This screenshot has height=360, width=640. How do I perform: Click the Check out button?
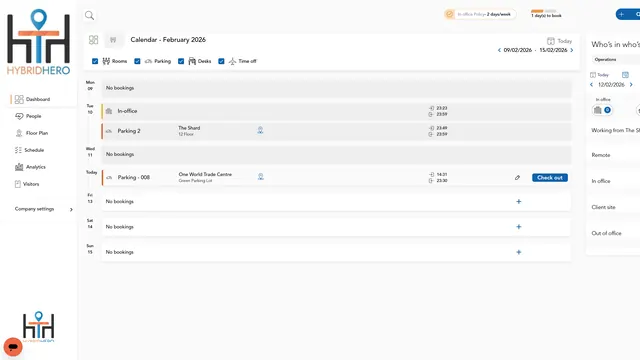tap(550, 178)
